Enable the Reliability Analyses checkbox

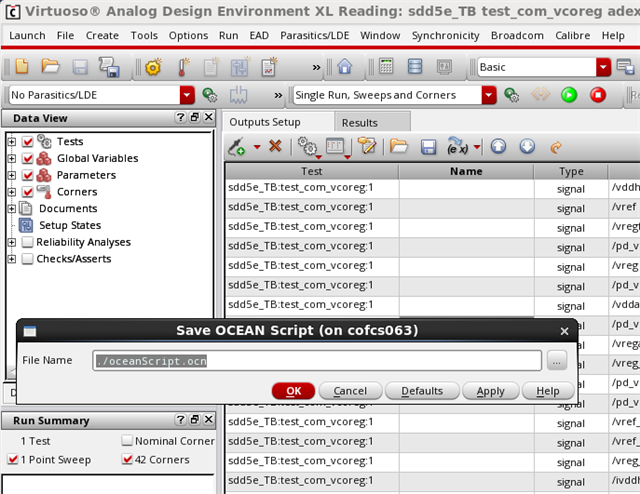(27, 242)
